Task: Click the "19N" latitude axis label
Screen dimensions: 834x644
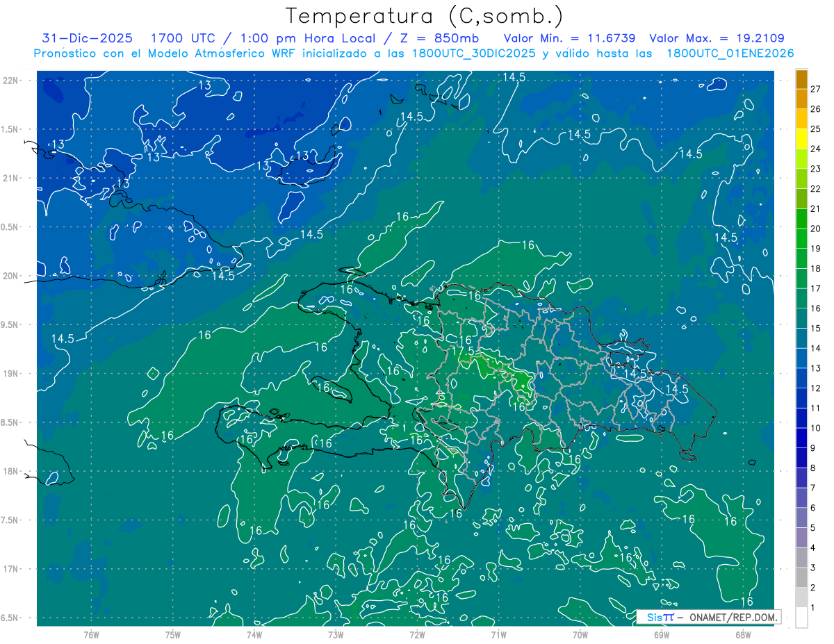Action: [x=12, y=374]
